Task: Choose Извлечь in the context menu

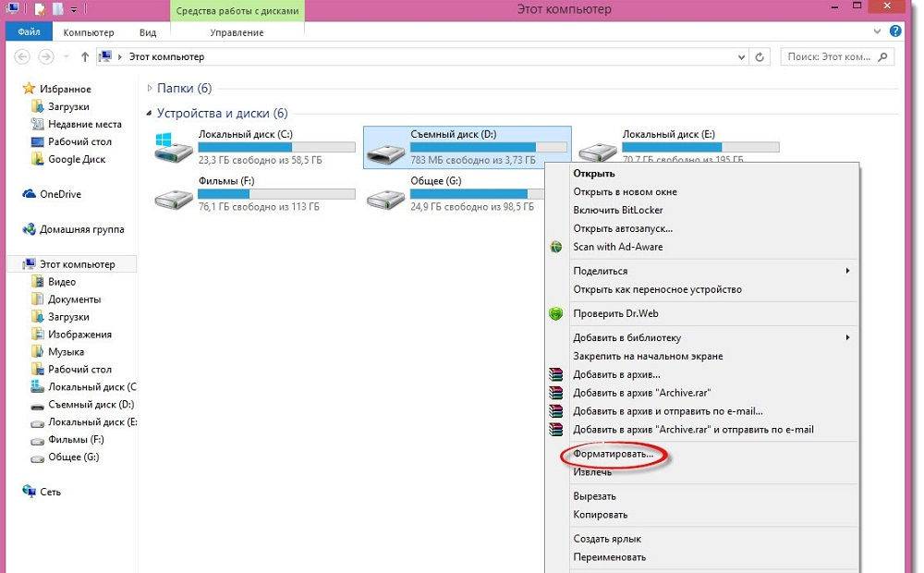Action: coord(592,472)
